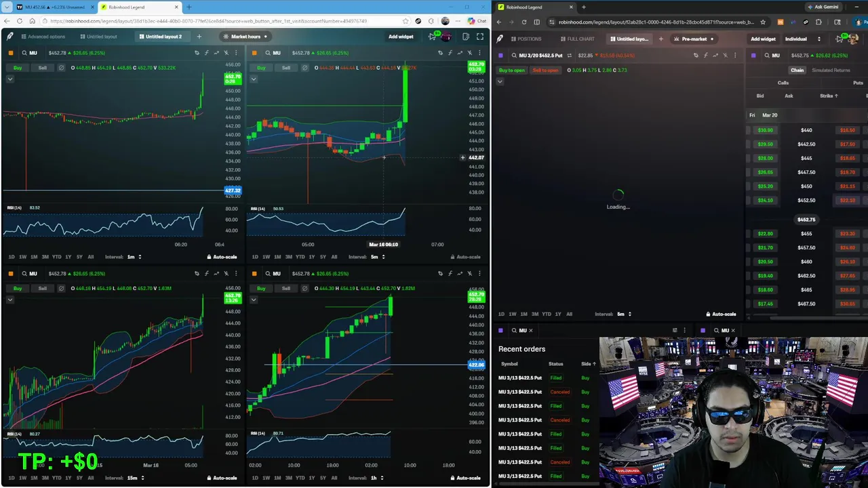The height and width of the screenshot is (488, 868).
Task: Select the YTD range on the 1m chart
Action: click(x=56, y=257)
